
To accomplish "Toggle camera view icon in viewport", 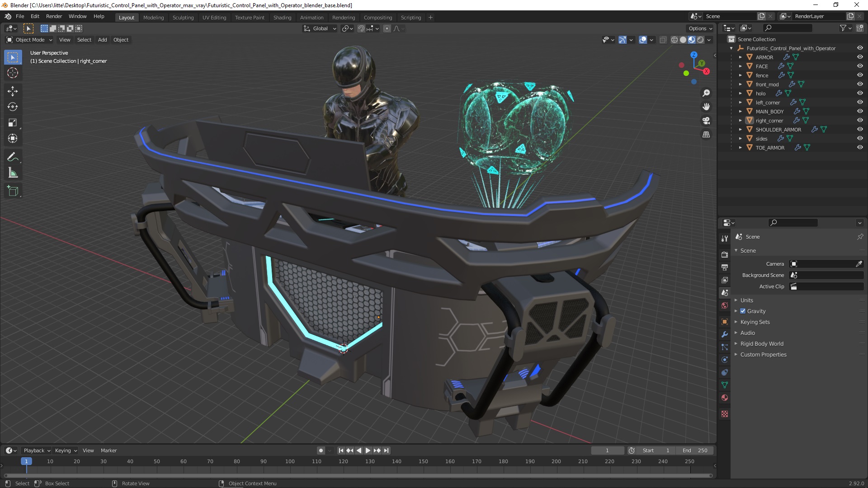I will tap(706, 121).
